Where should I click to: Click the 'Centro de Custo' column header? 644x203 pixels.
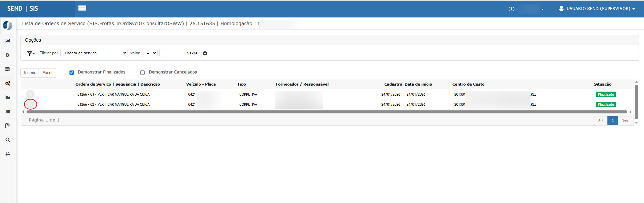tap(468, 84)
